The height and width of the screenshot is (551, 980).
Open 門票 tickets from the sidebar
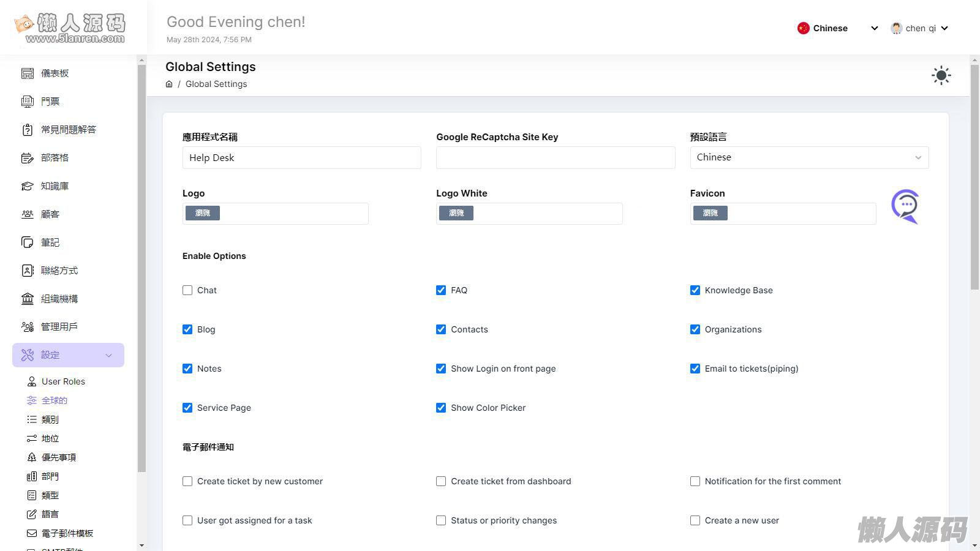(x=50, y=102)
